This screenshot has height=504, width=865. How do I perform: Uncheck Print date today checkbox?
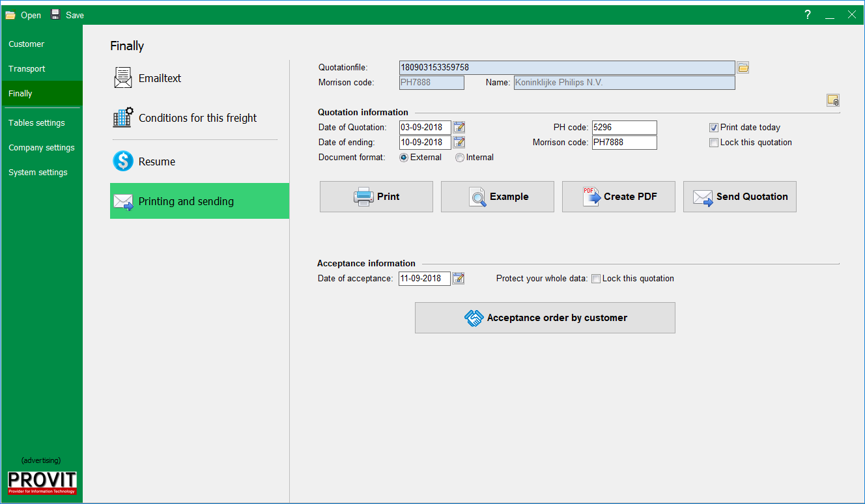pos(715,128)
